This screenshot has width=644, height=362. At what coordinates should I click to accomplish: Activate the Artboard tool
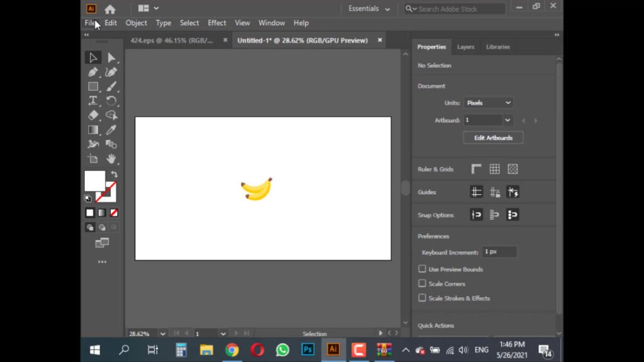(93, 159)
